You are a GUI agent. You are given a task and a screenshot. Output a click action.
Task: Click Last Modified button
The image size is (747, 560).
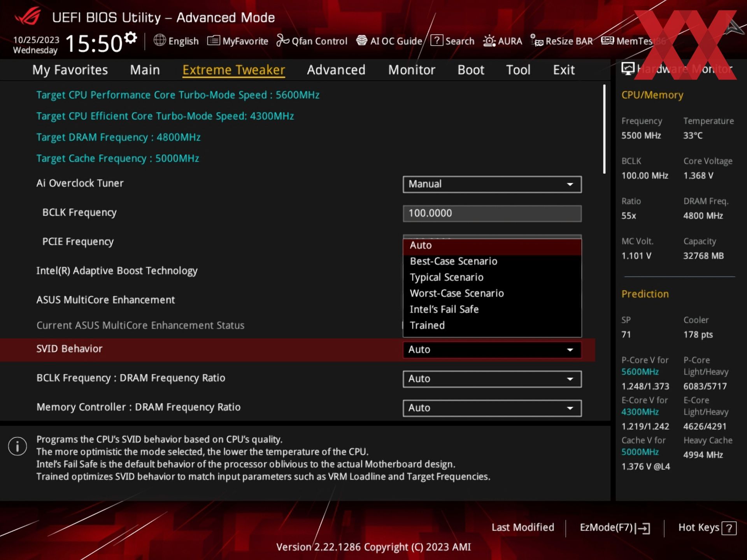tap(523, 528)
